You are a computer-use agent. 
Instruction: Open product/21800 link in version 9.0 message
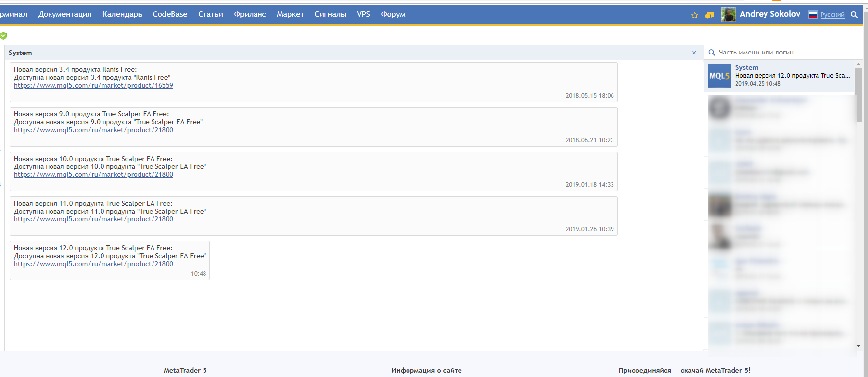94,130
